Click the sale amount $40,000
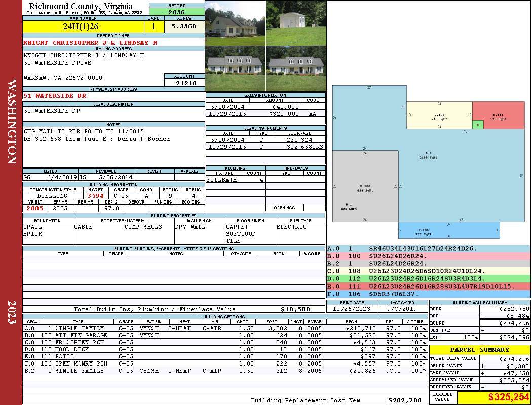The image size is (532, 405). click(285, 107)
